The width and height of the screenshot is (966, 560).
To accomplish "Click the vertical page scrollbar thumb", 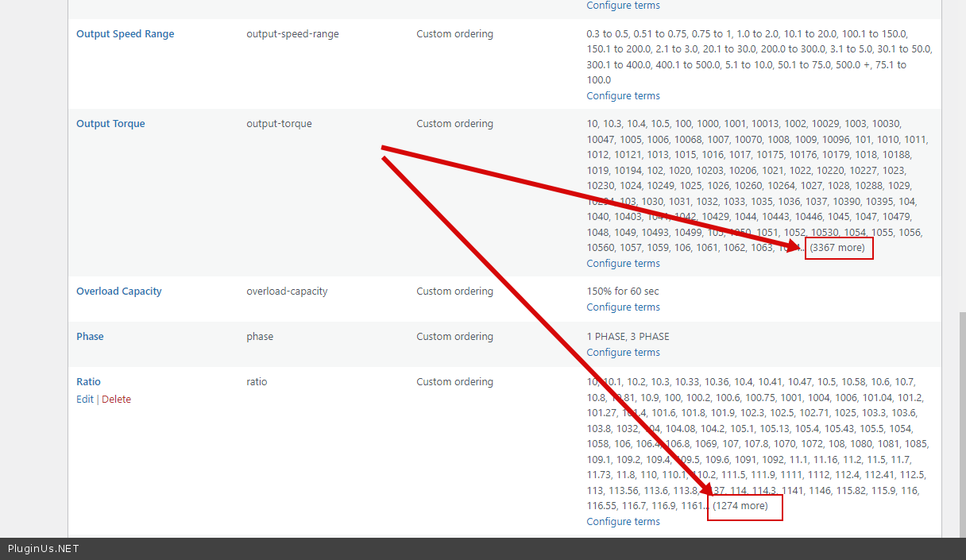I will 961,421.
